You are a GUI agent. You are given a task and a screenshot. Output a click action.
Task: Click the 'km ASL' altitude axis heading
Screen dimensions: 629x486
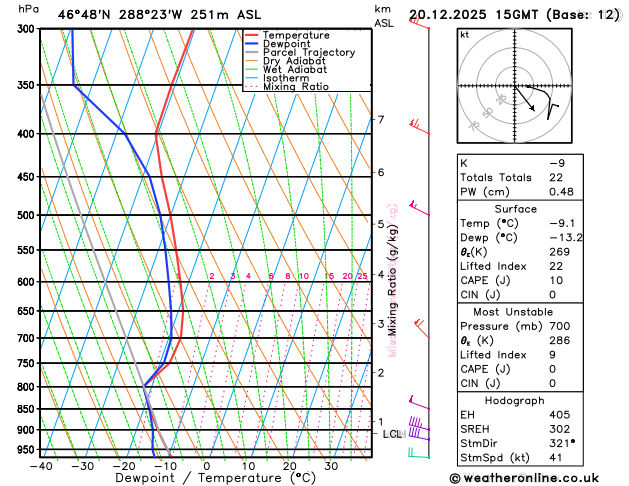coord(384,16)
